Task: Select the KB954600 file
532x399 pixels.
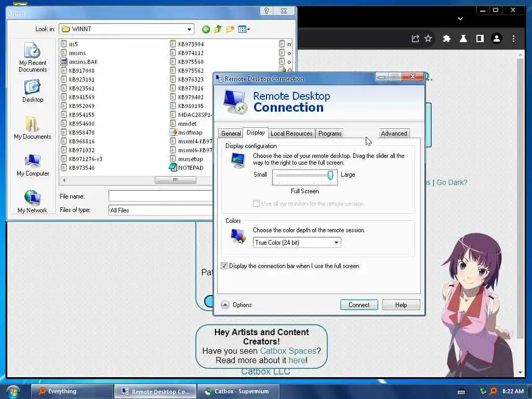Action: (78, 124)
